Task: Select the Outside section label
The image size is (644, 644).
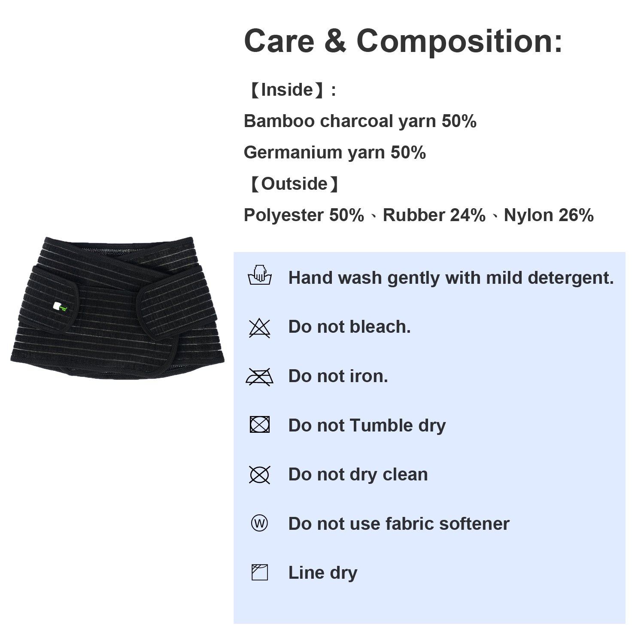Action: click(x=294, y=184)
